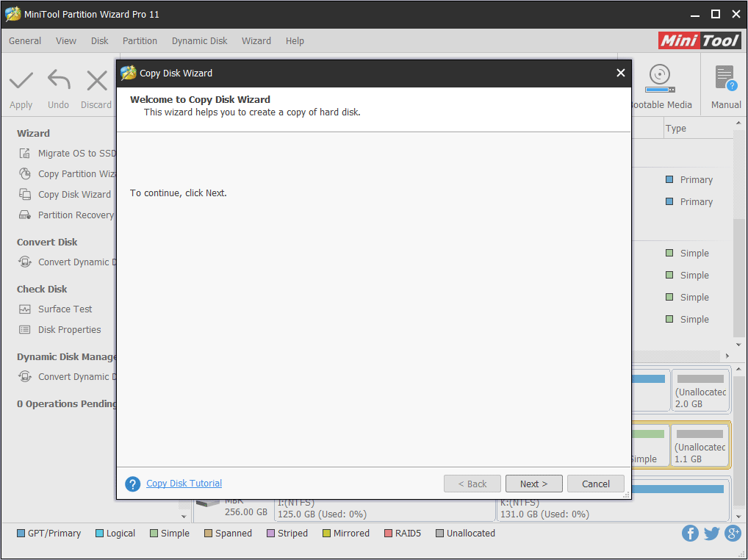Viewport: 748px width, 560px height.
Task: Open the Google Plus share icon
Action: 733,533
